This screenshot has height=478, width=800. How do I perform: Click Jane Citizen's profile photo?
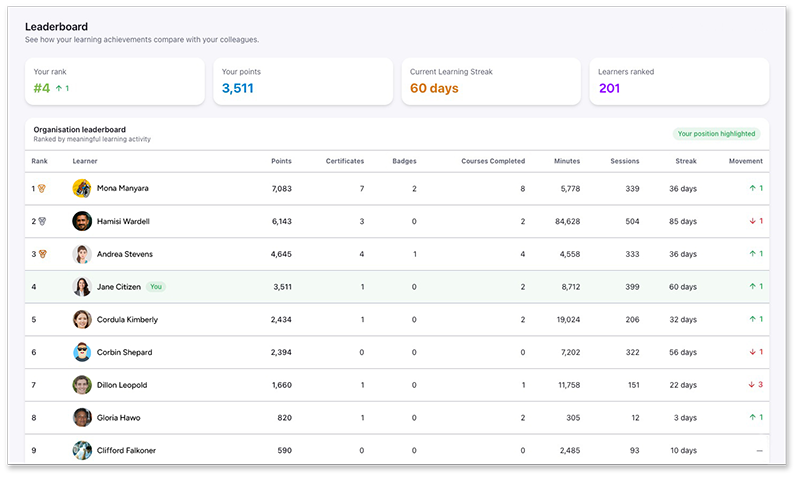click(82, 286)
